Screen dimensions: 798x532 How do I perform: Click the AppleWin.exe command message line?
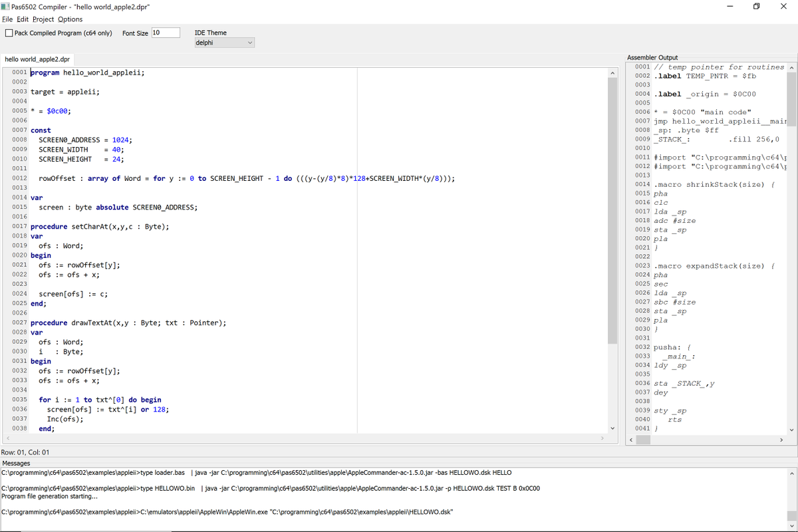pos(227,512)
